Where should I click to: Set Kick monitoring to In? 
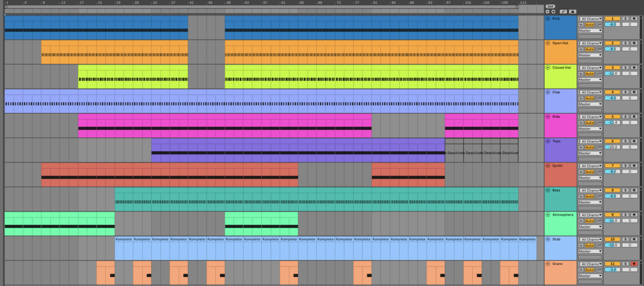tap(581, 25)
